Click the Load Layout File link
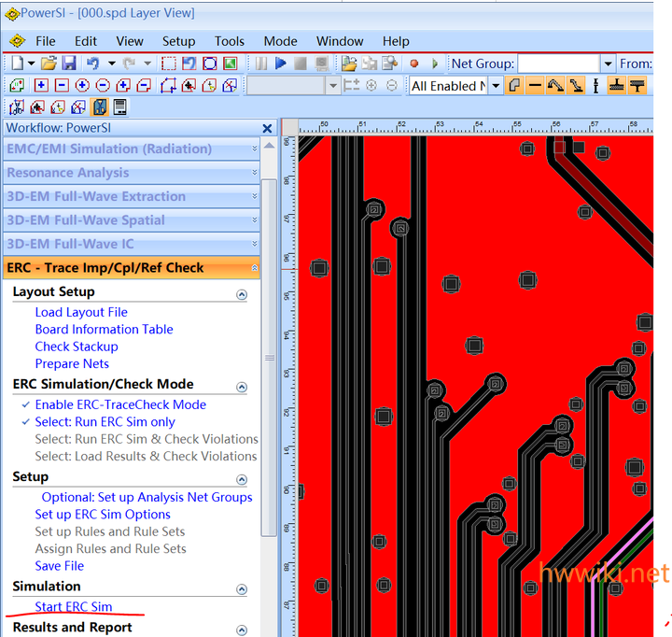The width and height of the screenshot is (672, 637). click(x=81, y=312)
